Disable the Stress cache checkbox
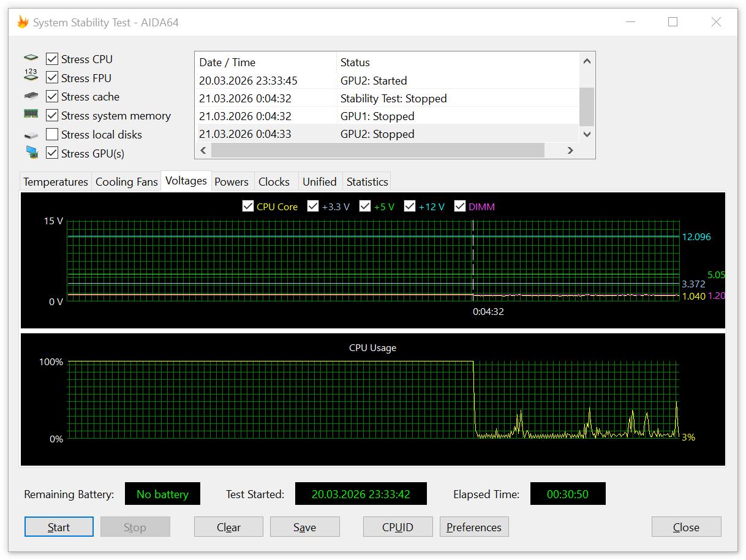 (x=52, y=96)
